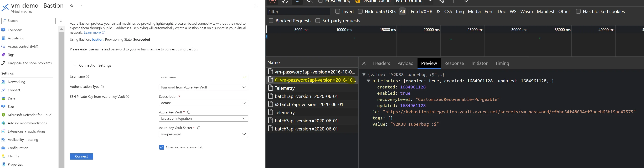Switch to the Payload tab
The width and height of the screenshot is (644, 168).
[405, 63]
